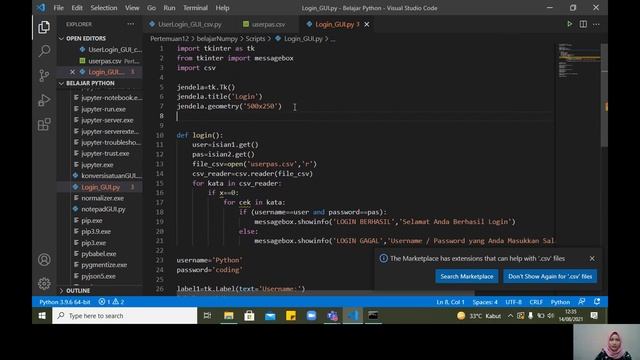Open Microsoft Teams from the taskbar
640x360 pixels.
point(332,316)
